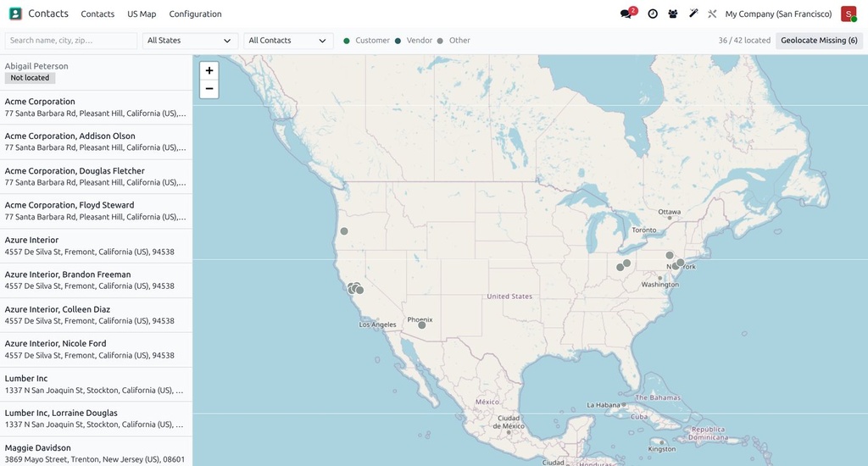Toggle the Vendor legend filter

tap(413, 41)
